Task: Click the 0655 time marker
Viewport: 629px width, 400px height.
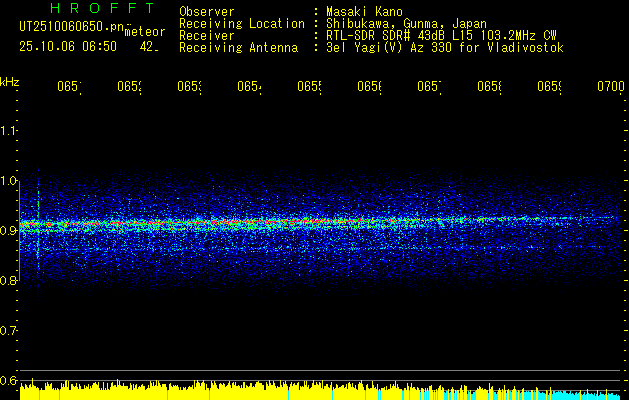Action: pos(309,86)
